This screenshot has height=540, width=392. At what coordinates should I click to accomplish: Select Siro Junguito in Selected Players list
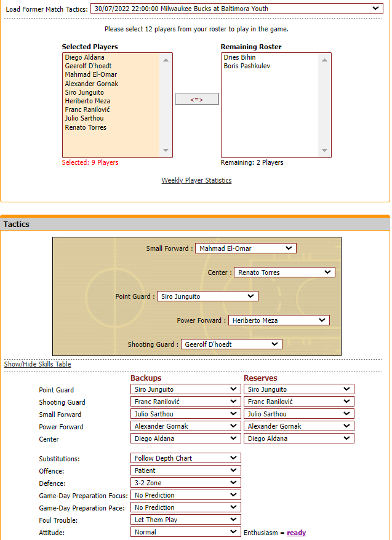click(84, 92)
